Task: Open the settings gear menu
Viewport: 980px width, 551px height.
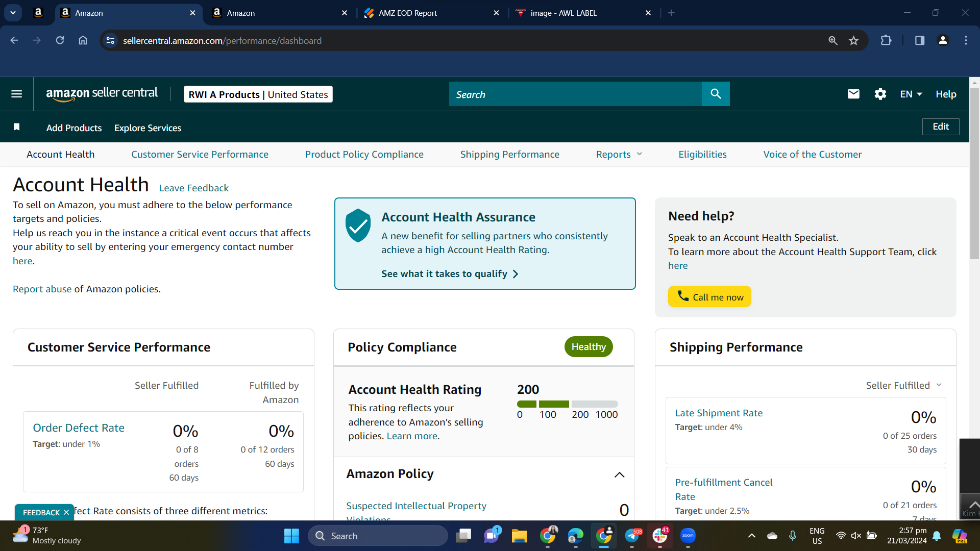Action: point(880,94)
